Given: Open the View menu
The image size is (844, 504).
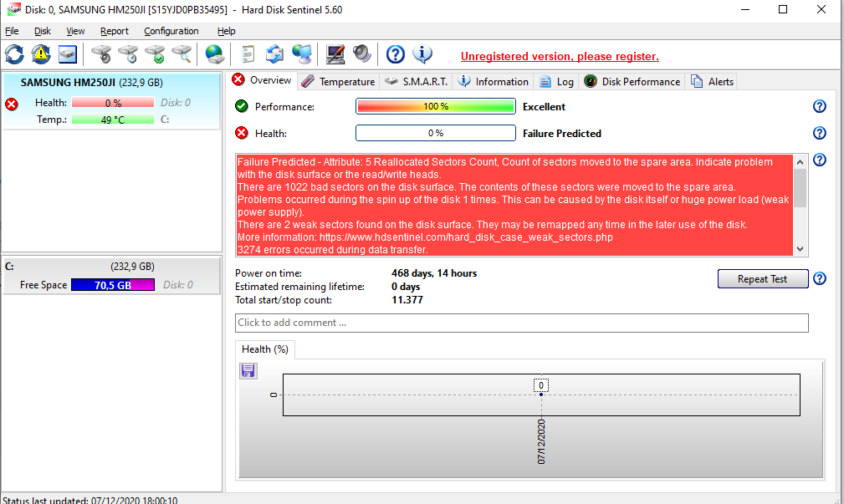Looking at the screenshot, I should [75, 31].
